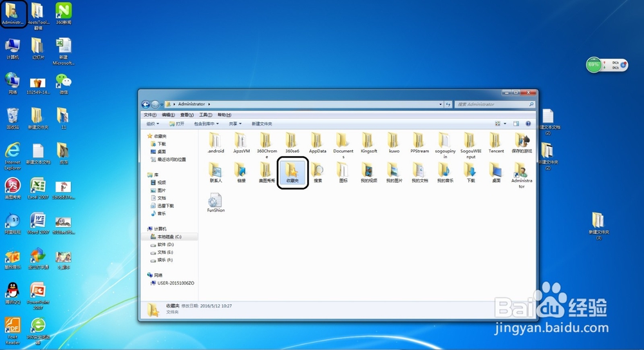Open the change-view options arrow
Image resolution: width=644 pixels, height=350 pixels.
coord(505,123)
